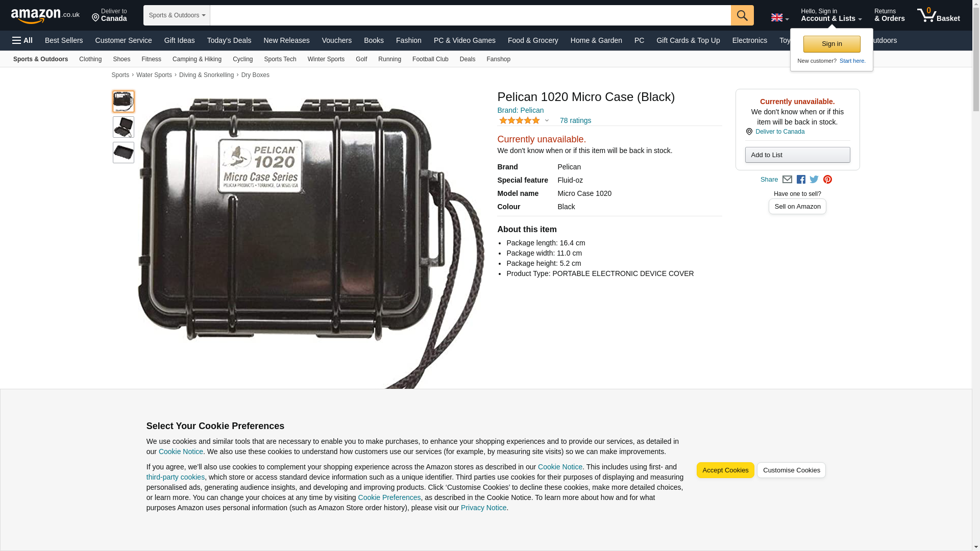Click the search magnifier button

tap(742, 15)
